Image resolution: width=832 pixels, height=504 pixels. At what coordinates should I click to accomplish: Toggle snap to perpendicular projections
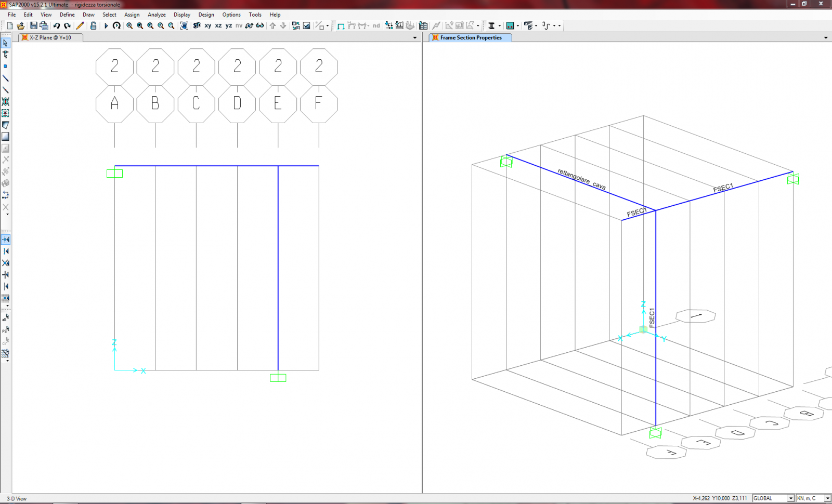pos(5,274)
